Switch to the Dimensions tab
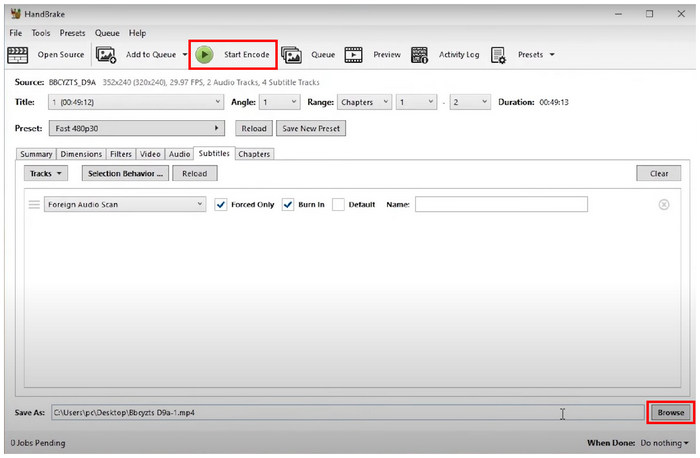Screen dimensions: 700x458 81,154
